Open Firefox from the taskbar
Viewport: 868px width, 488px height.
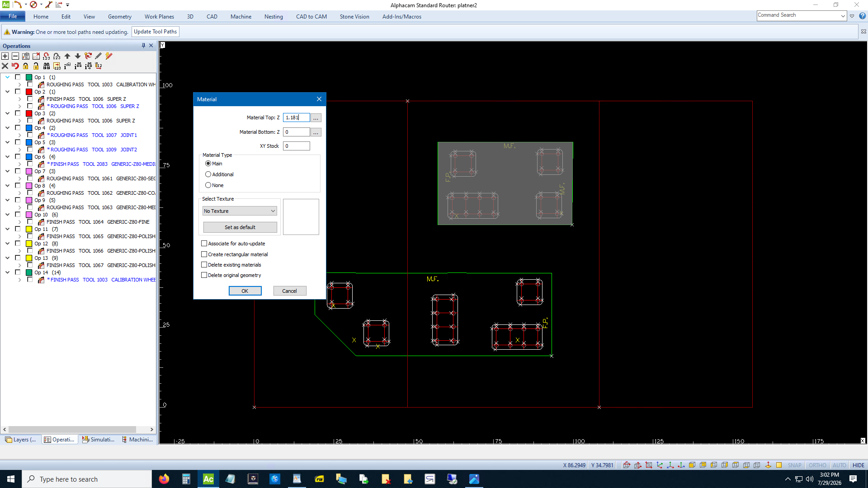(x=164, y=479)
